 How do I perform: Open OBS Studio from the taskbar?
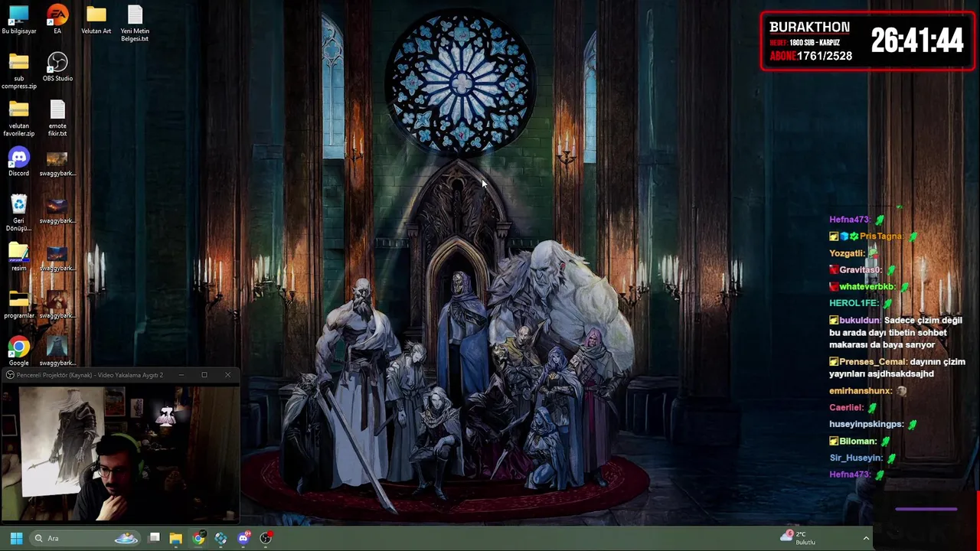pyautogui.click(x=266, y=538)
